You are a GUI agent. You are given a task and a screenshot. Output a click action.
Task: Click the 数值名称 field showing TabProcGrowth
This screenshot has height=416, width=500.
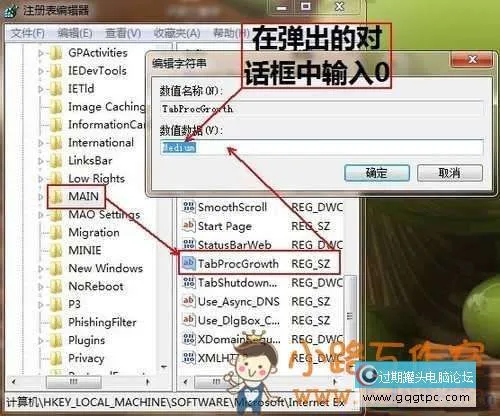[322, 109]
